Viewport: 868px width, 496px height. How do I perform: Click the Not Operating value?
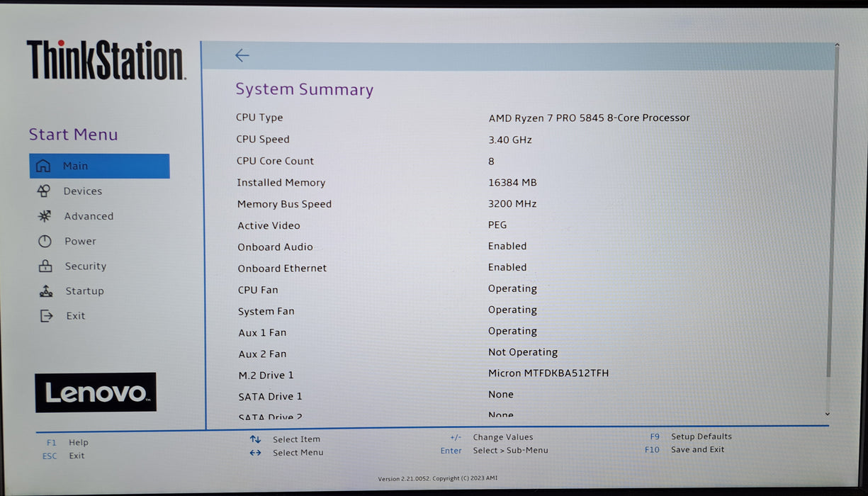(523, 352)
